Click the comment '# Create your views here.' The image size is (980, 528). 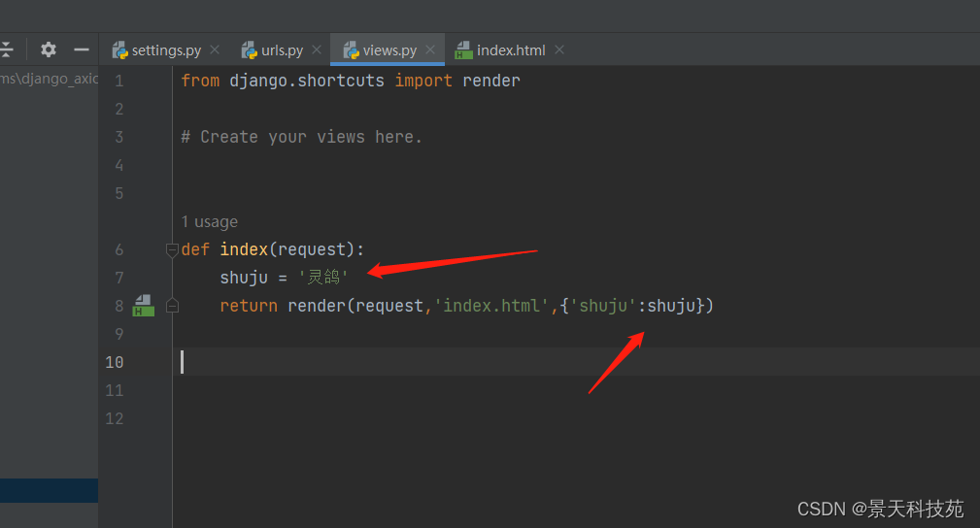(301, 137)
